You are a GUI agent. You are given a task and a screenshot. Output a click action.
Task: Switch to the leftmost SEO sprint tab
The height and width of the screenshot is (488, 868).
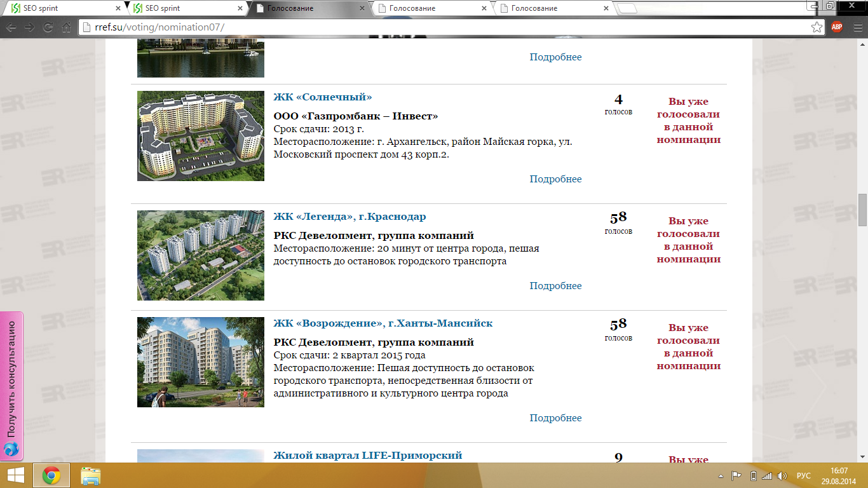coord(64,8)
